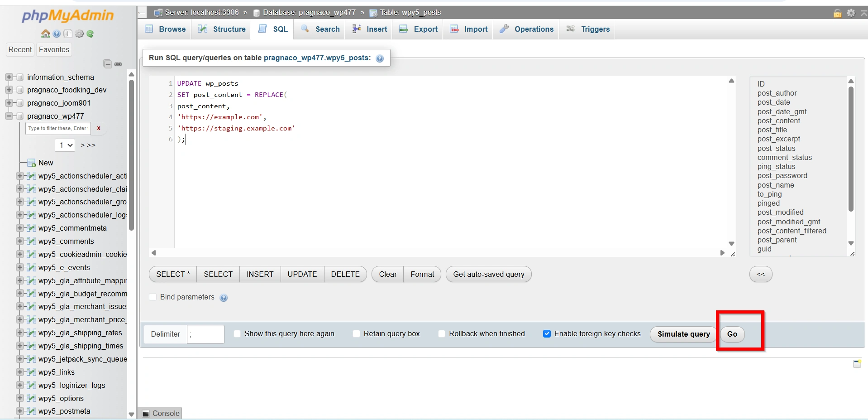Click the bookmark note icon below query area
868x420 pixels.
tap(857, 363)
